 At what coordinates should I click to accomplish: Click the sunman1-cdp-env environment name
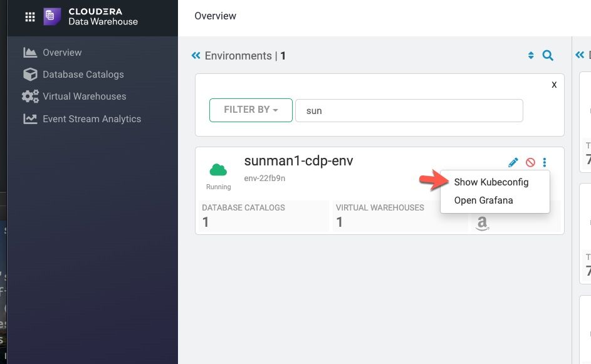click(298, 161)
